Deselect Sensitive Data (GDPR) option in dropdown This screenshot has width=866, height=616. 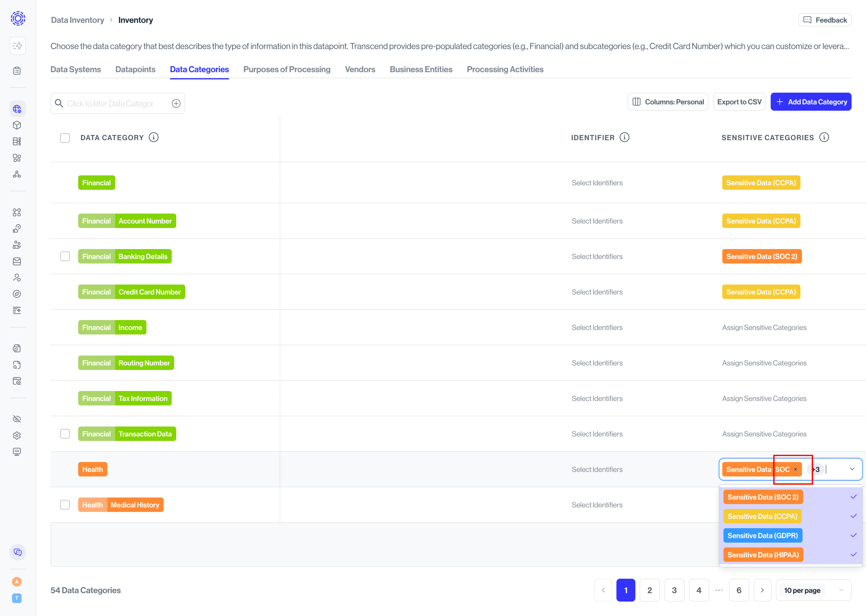pos(791,536)
